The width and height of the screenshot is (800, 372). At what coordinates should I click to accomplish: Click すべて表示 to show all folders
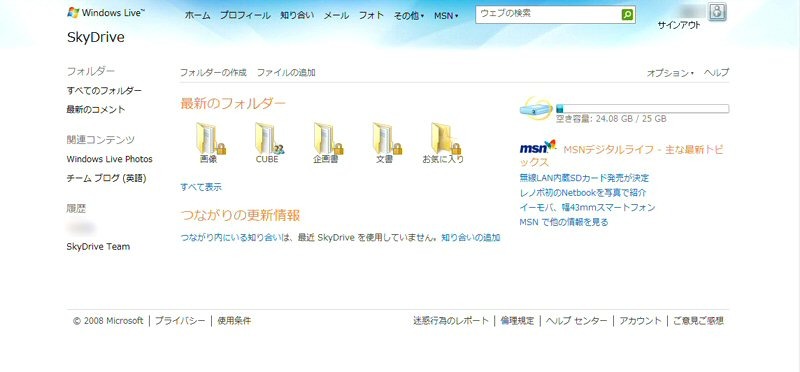201,187
